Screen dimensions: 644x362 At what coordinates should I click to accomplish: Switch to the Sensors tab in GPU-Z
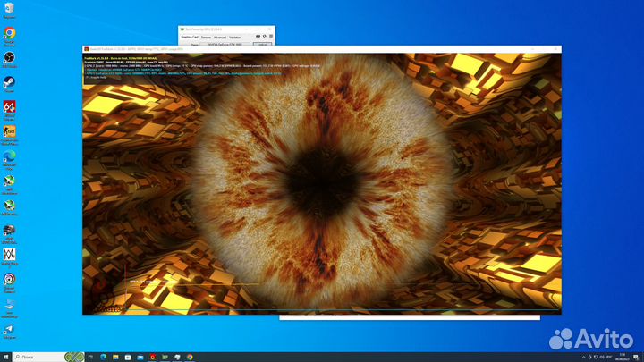coord(206,38)
